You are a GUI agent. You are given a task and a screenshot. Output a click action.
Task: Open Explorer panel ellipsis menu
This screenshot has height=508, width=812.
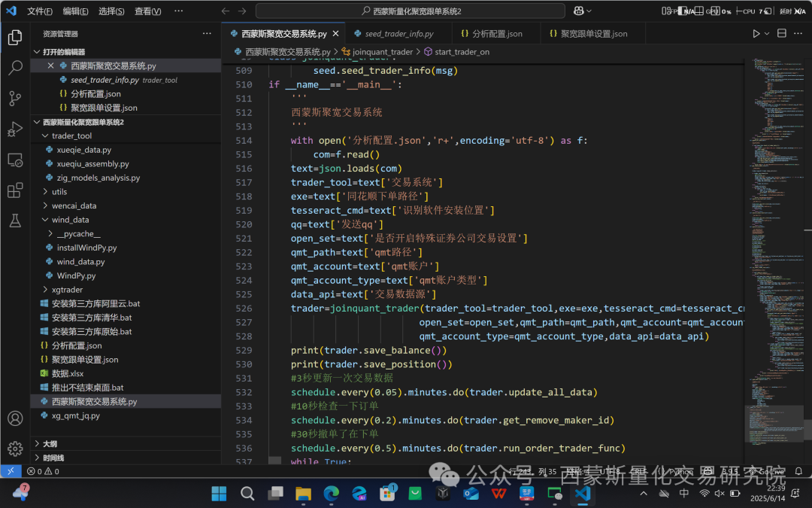(x=208, y=34)
